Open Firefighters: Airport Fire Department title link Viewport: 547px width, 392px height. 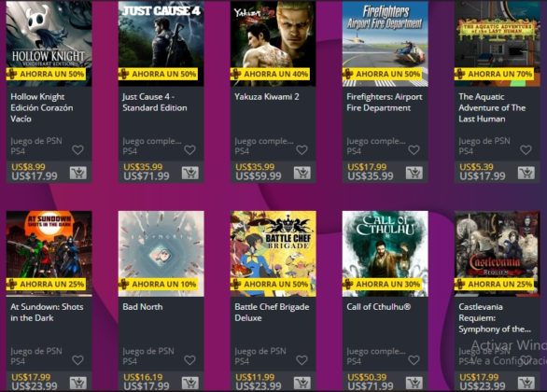pyautogui.click(x=385, y=102)
